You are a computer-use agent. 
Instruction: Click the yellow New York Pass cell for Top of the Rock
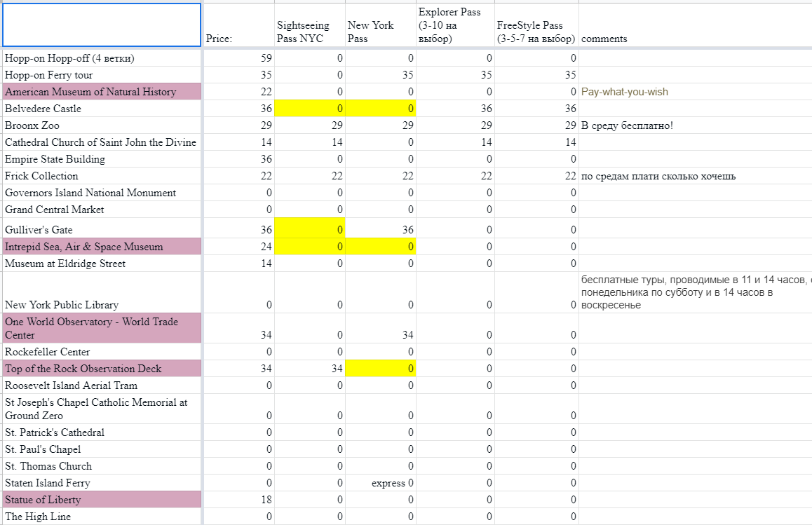pyautogui.click(x=381, y=369)
